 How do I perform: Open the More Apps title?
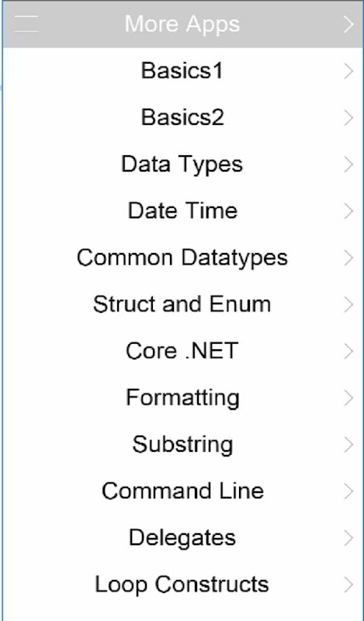(x=182, y=24)
